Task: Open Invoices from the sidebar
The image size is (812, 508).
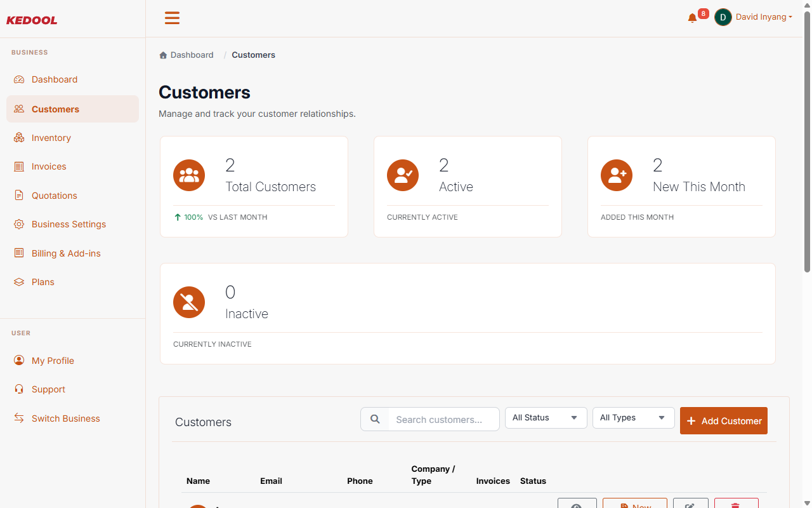Action: 72,166
